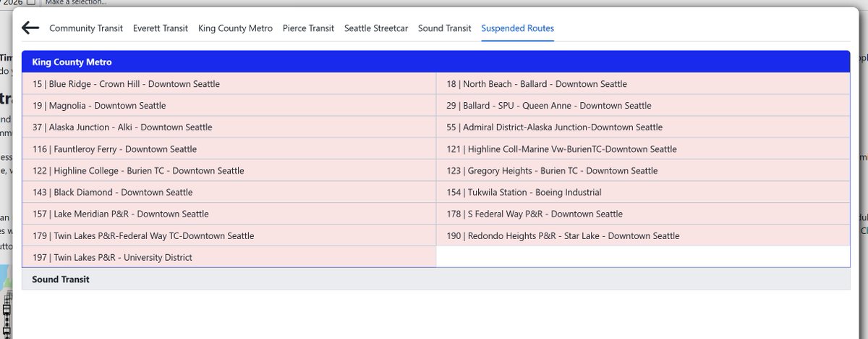The width and height of the screenshot is (868, 339).
Task: Switch to the Community Transit tab
Action: click(x=85, y=28)
